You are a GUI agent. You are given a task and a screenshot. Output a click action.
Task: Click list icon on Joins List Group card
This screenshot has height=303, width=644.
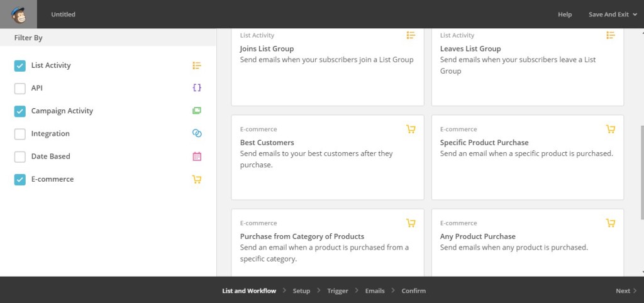(x=411, y=35)
